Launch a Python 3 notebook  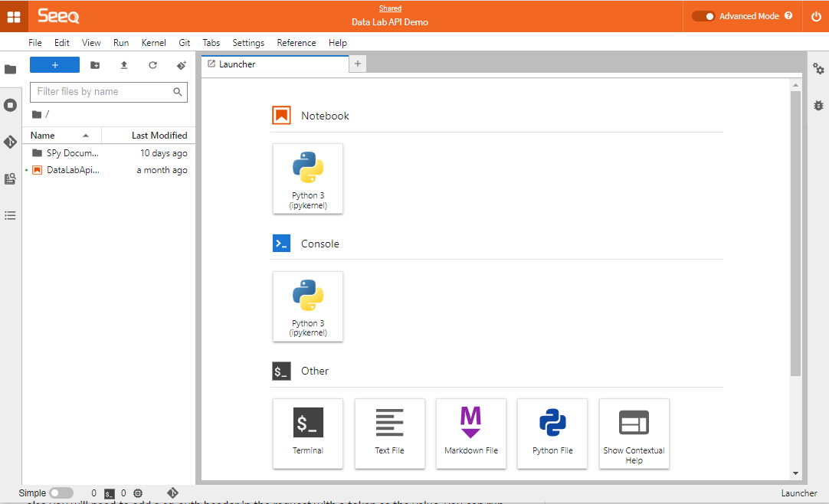coord(307,178)
